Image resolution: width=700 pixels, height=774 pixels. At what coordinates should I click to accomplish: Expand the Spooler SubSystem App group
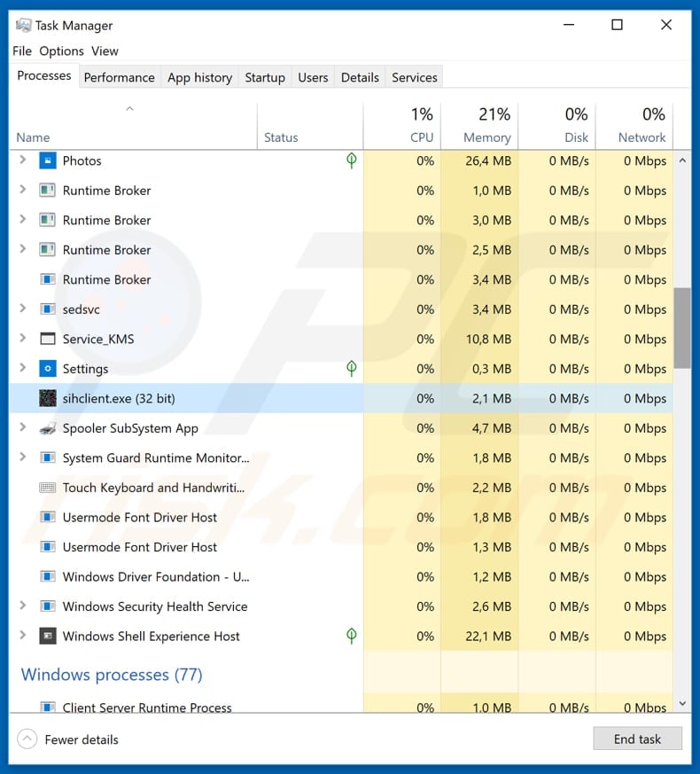click(22, 427)
